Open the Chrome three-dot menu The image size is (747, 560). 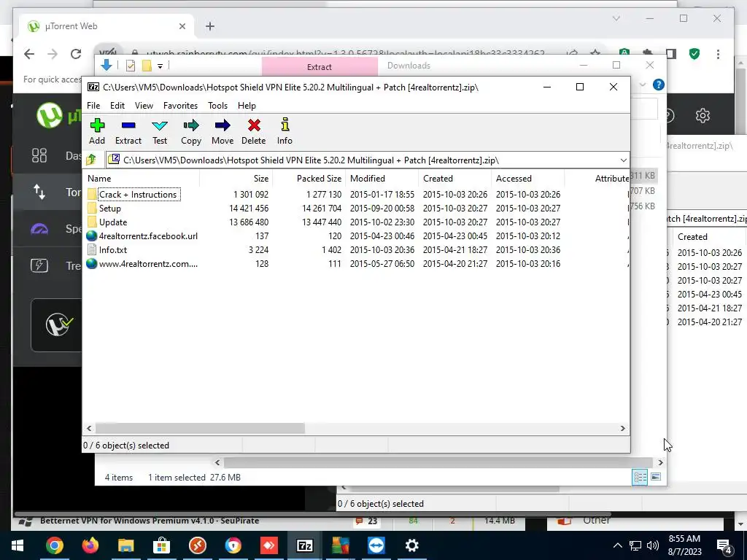pyautogui.click(x=718, y=54)
